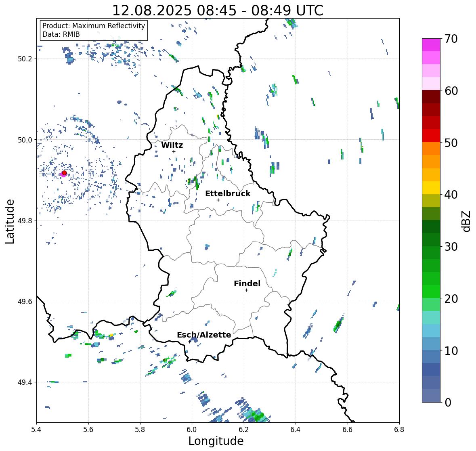The height and width of the screenshot is (451, 476).
Task: Click the 50 value on the colorbar
Action: [x=451, y=143]
